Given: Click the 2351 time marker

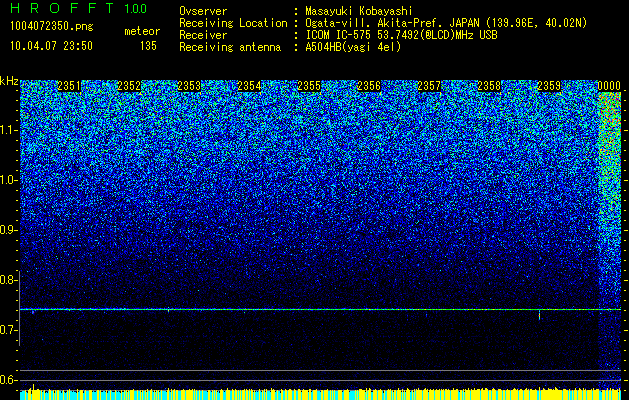Looking at the screenshot, I should pyautogui.click(x=69, y=86).
